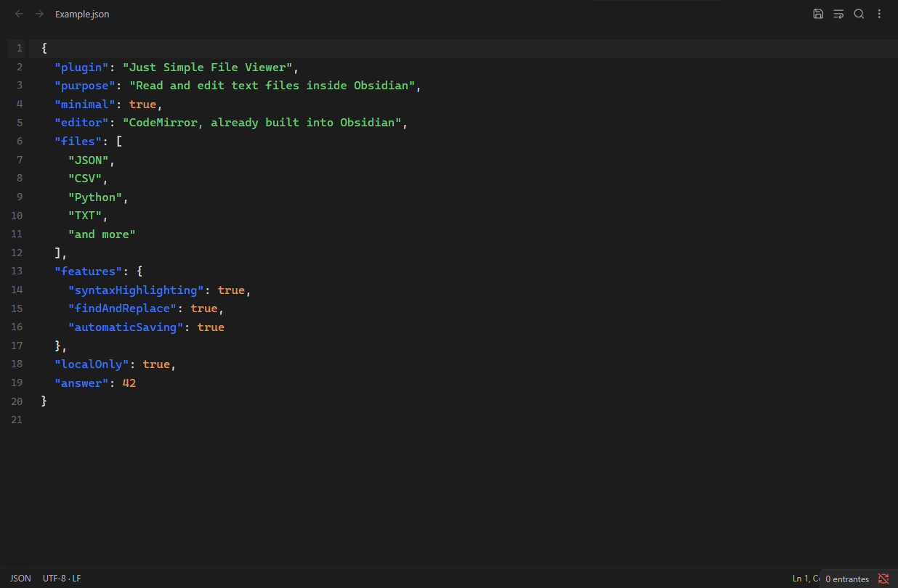898x588 pixels.
Task: Click line number 21 in gutter
Action: (x=17, y=420)
